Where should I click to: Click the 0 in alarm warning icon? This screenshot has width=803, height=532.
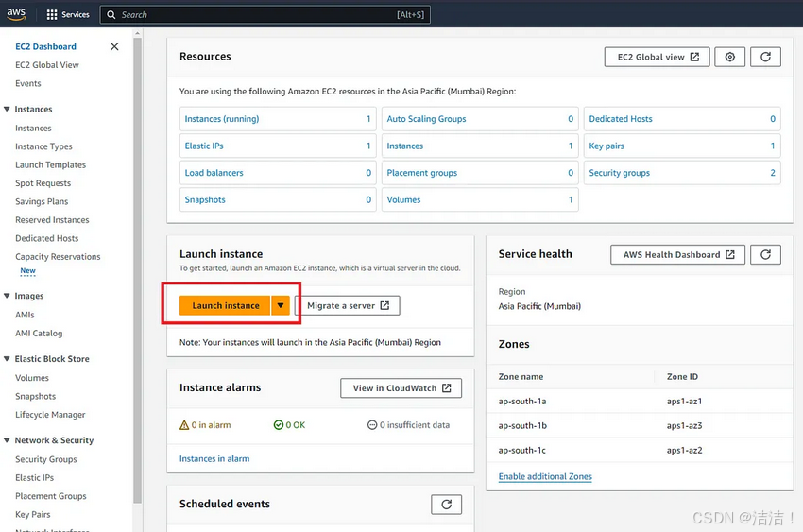(x=184, y=425)
